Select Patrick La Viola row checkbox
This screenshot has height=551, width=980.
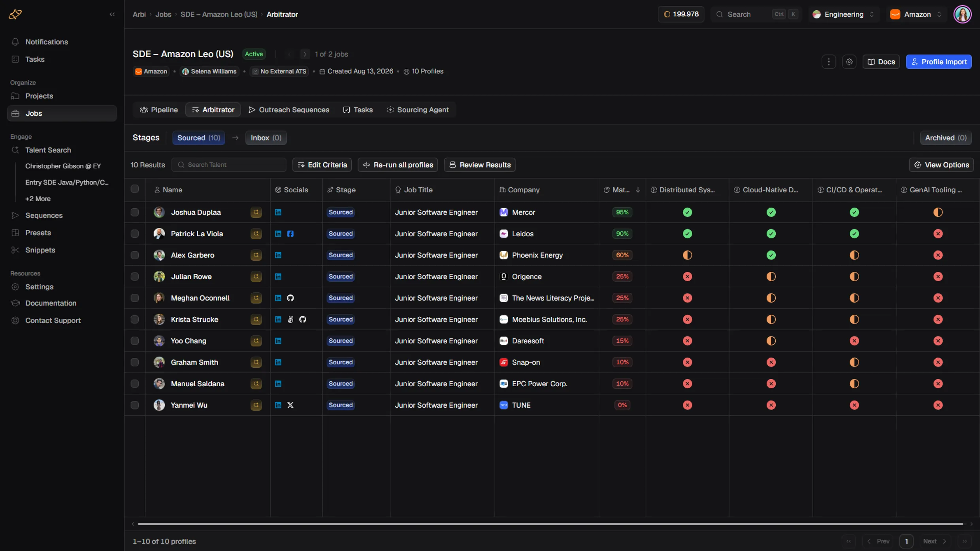pyautogui.click(x=135, y=234)
